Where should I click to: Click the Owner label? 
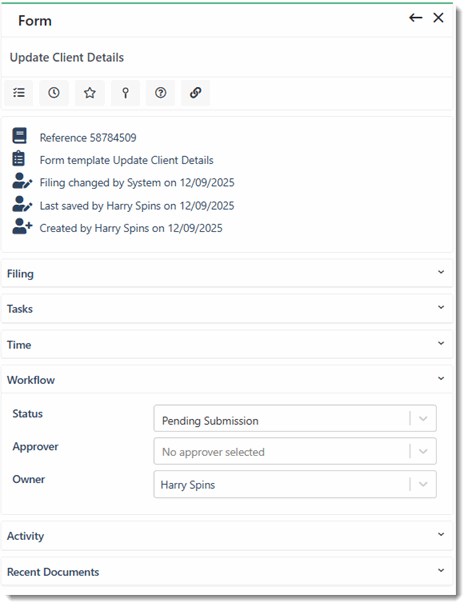29,479
